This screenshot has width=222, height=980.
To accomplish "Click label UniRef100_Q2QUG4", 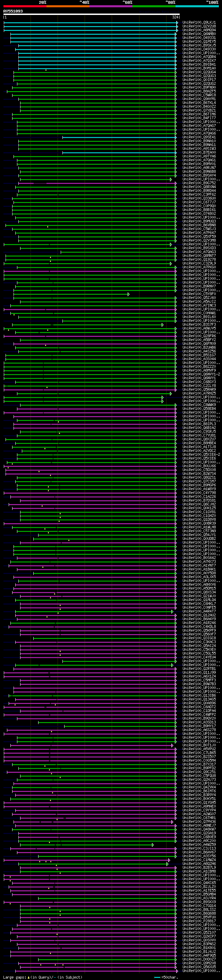I will (x=199, y=72).
